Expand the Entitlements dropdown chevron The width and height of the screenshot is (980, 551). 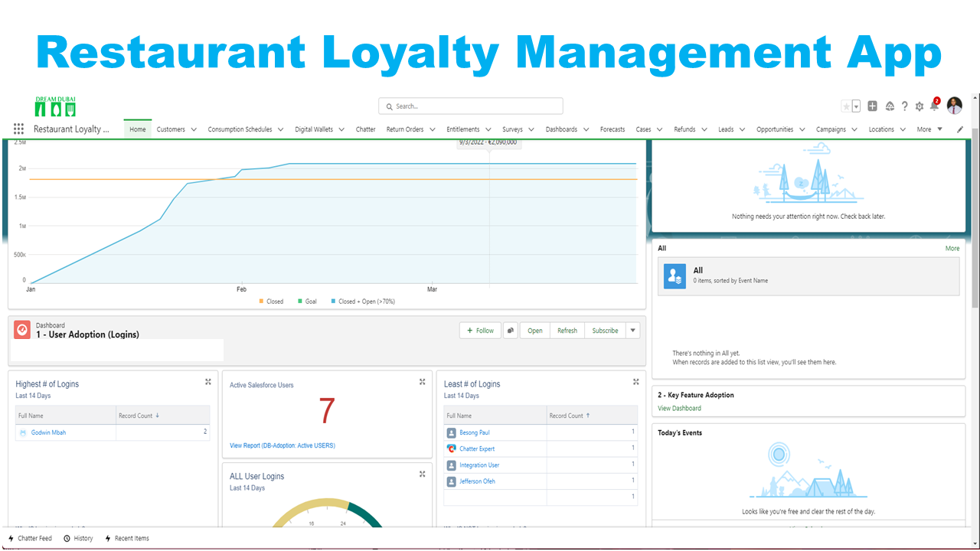(x=488, y=129)
